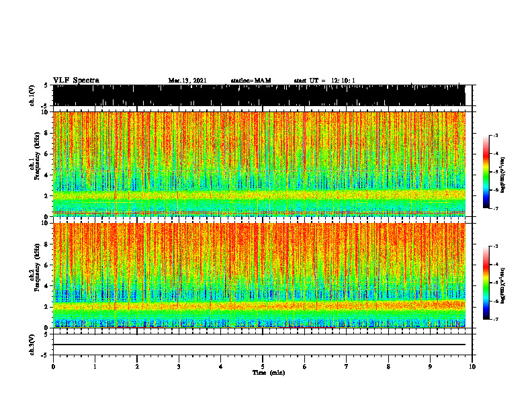Click time axis tick label "1"
This screenshot has height=411, width=532.
coord(95,367)
